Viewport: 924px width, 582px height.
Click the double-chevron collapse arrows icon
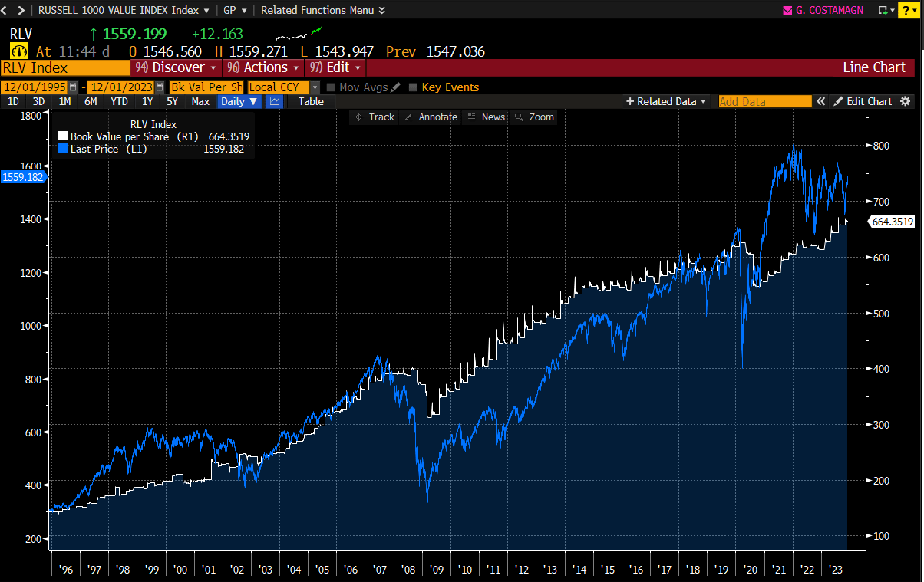(820, 101)
